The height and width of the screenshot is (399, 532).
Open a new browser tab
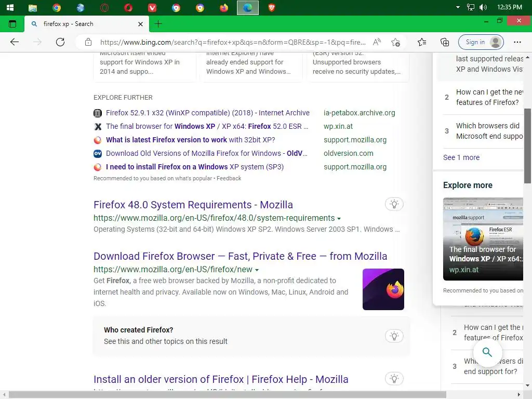coord(158,24)
